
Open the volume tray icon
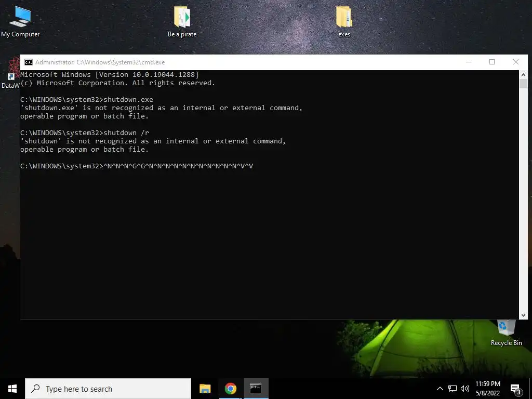pos(465,389)
